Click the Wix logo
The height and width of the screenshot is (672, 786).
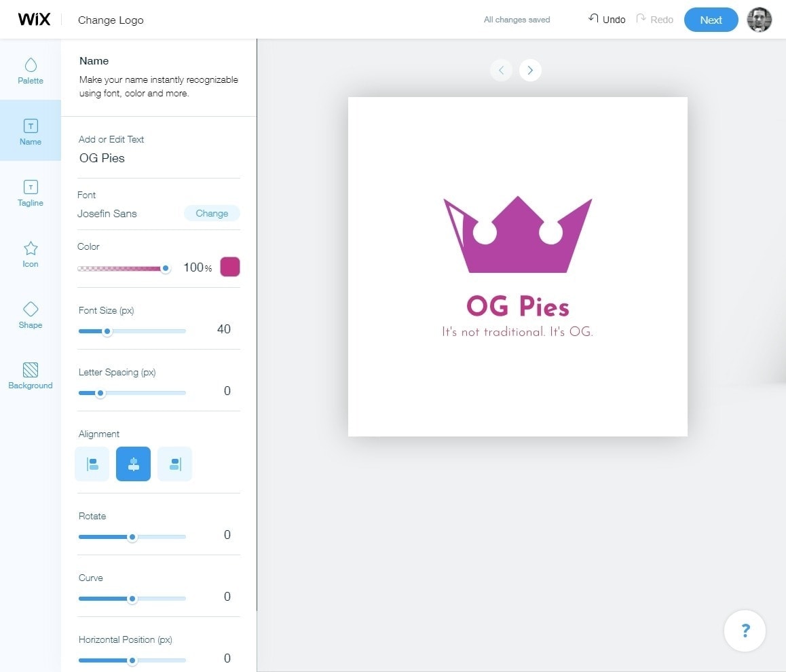(34, 20)
